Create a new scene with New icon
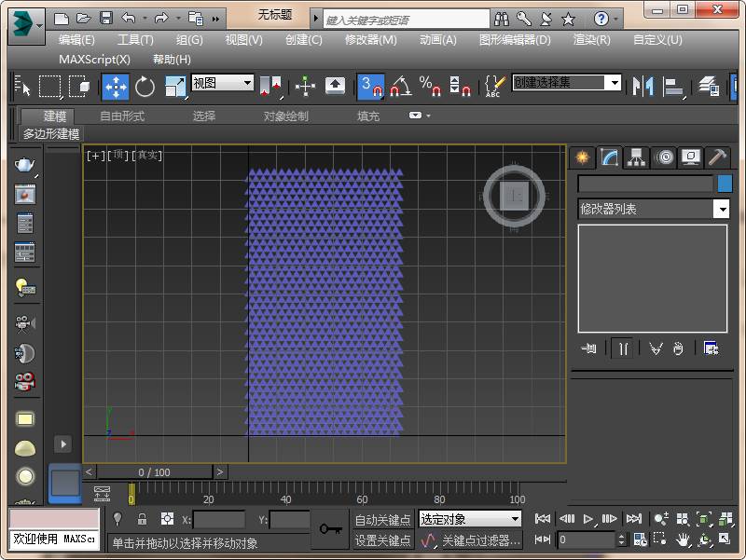The height and width of the screenshot is (560, 746). (62, 19)
